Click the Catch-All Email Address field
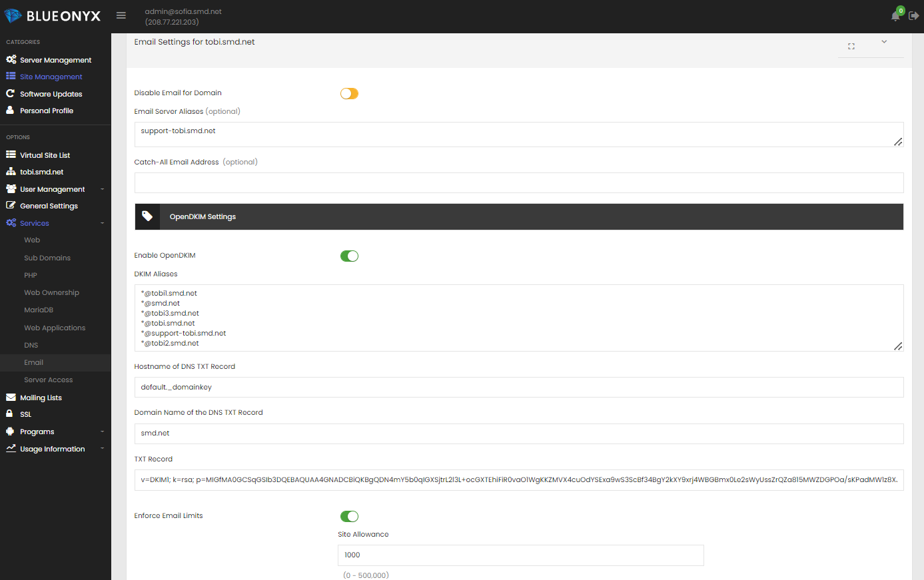The image size is (924, 580). tap(519, 182)
